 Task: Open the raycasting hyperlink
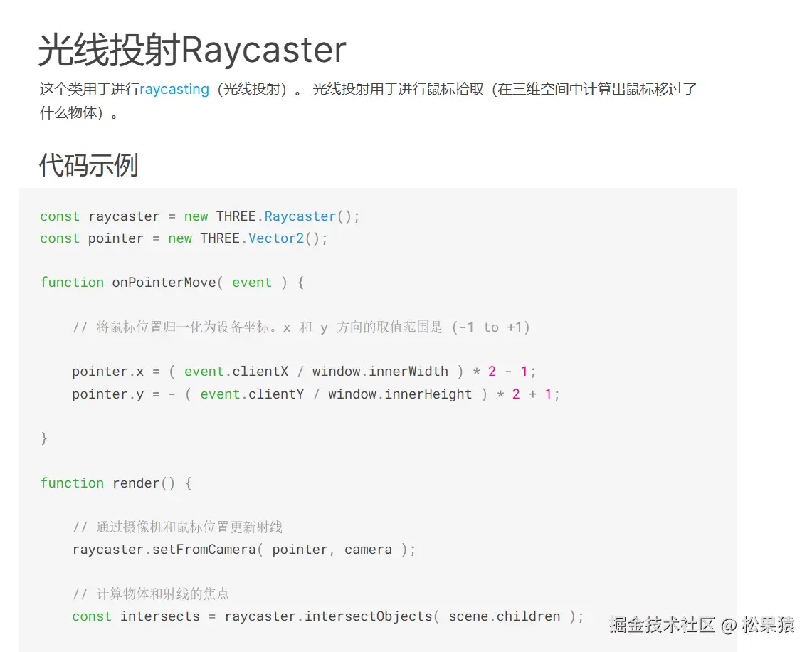[174, 89]
